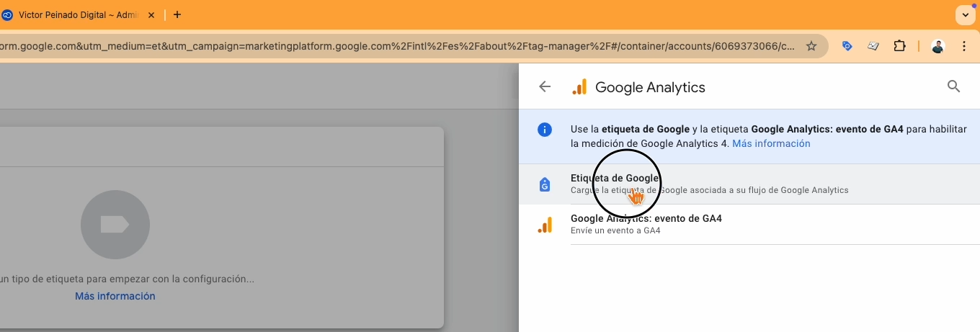The width and height of the screenshot is (980, 332).
Task: Expand the tab search dropdown arrow
Action: click(x=964, y=14)
